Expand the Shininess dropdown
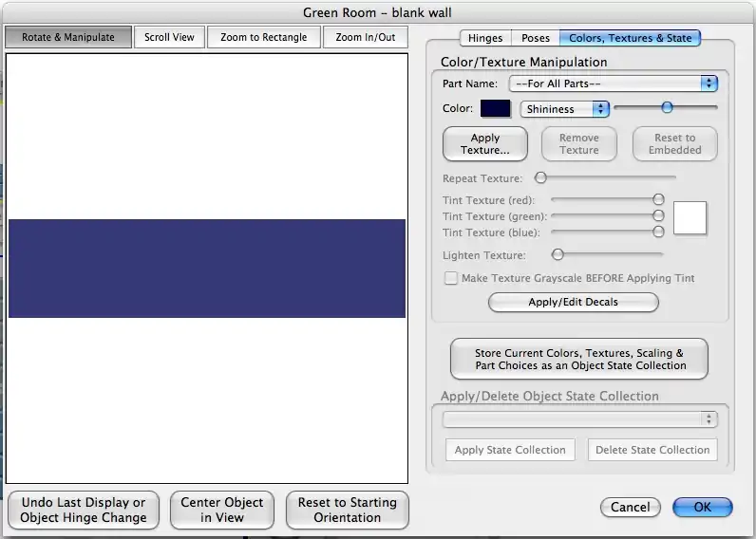 [564, 109]
